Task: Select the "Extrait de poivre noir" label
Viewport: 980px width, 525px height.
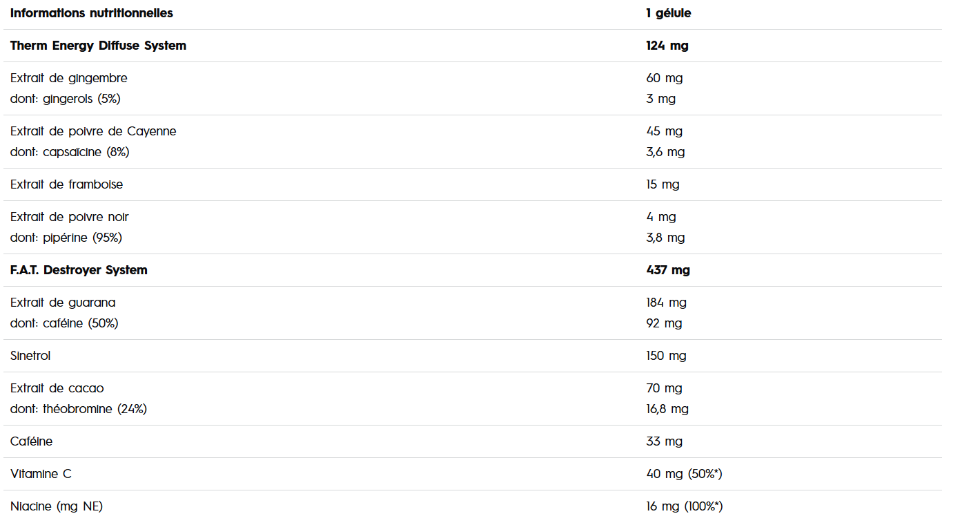Action: coord(69,217)
